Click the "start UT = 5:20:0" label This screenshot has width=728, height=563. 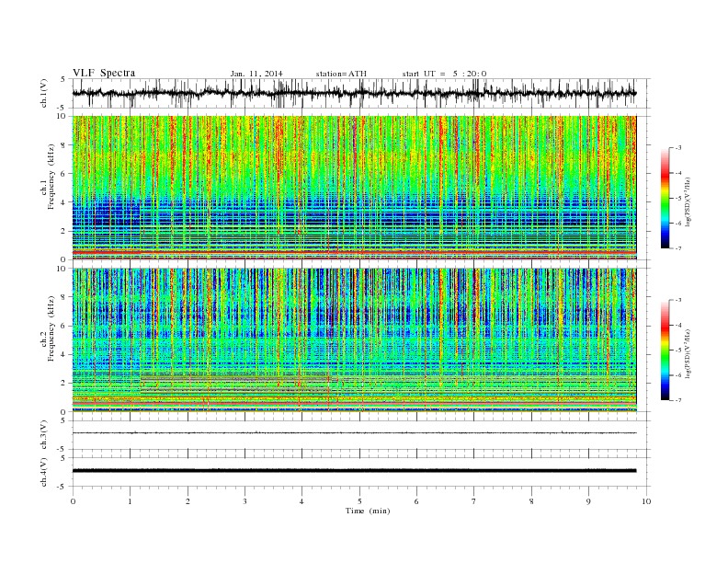444,74
